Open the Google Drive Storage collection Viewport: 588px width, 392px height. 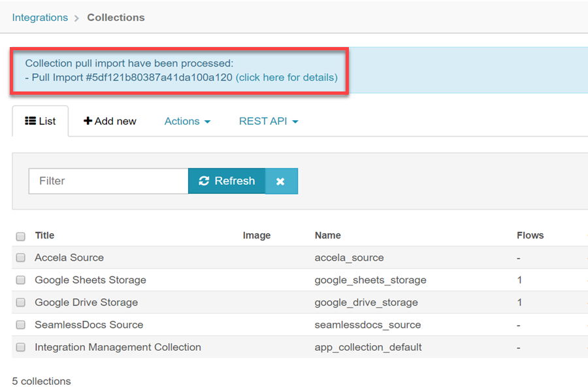(x=86, y=302)
